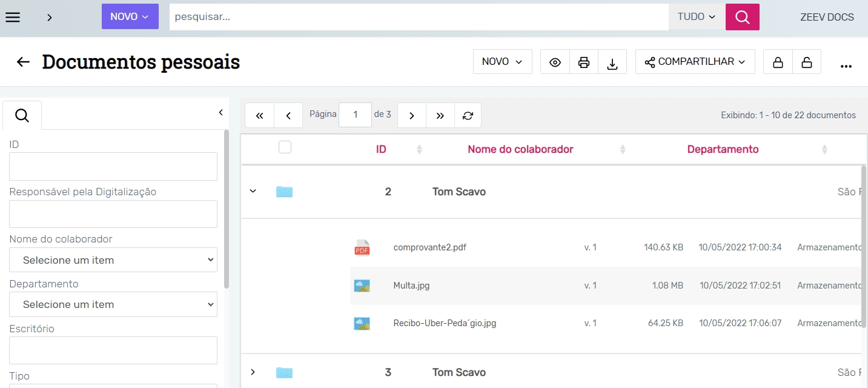This screenshot has height=388, width=868.
Task: Open the three-dots more options menu
Action: 846,66
